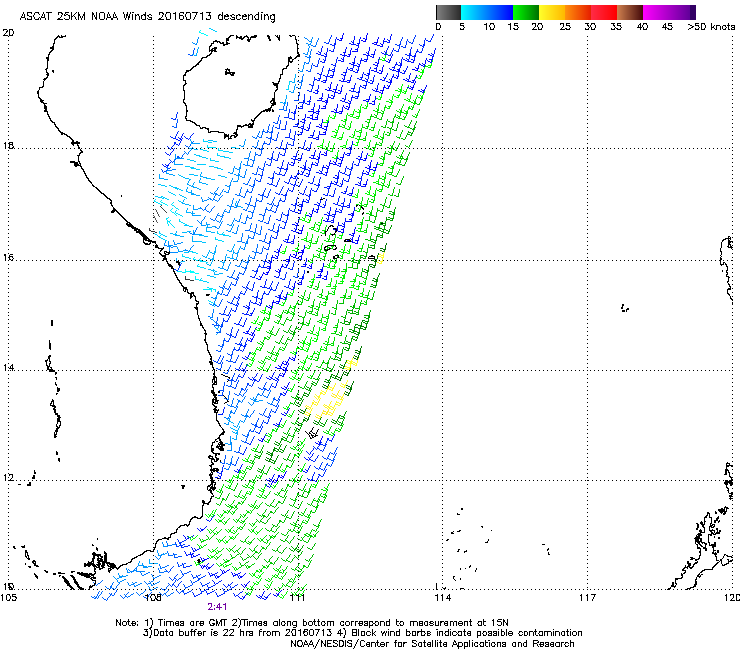Image resolution: width=740 pixels, height=650 pixels.
Task: Click the purple 2:41 pass time label
Action: click(x=217, y=607)
